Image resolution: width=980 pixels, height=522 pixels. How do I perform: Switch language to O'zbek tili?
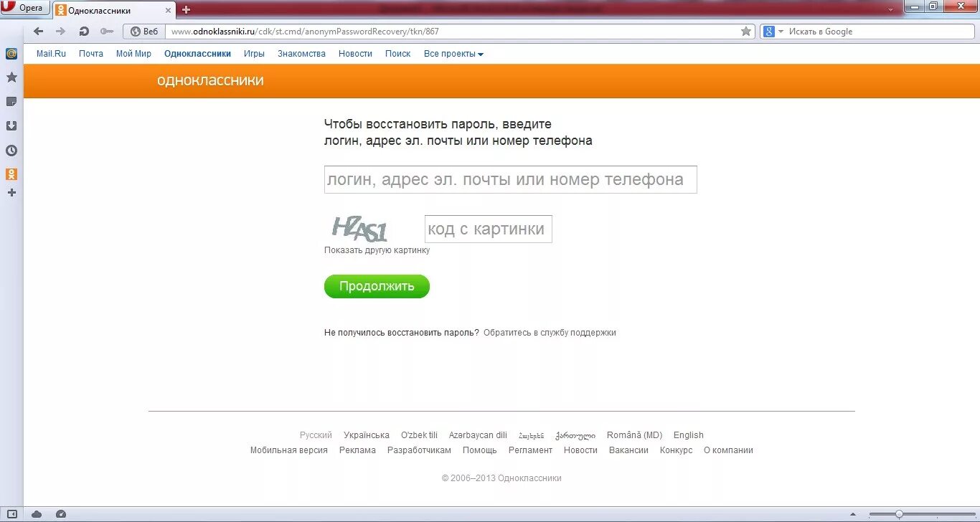[419, 435]
